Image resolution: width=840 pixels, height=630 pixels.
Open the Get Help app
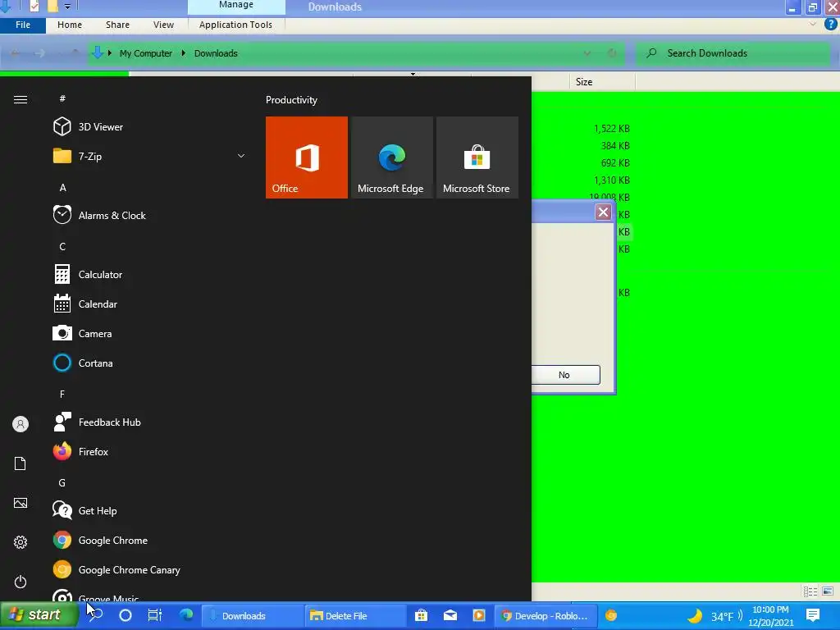84,510
